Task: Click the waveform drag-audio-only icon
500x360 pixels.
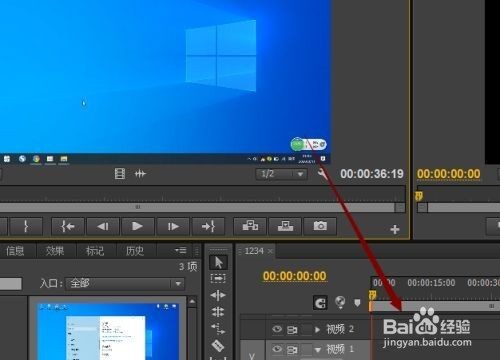Action: point(140,174)
